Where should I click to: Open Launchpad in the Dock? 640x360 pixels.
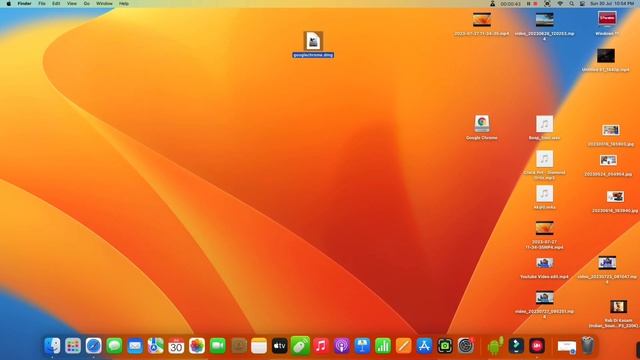tap(73, 346)
